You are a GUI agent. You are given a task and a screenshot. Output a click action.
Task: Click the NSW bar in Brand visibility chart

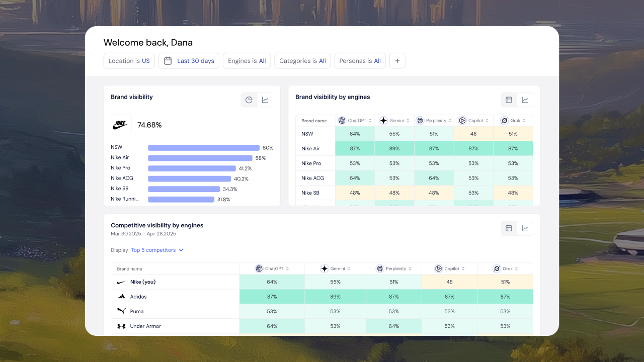204,148
